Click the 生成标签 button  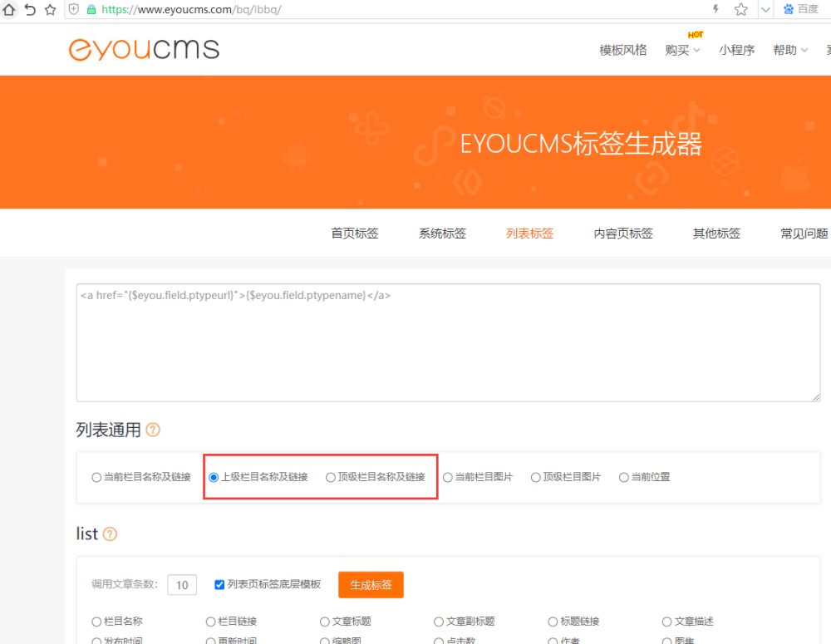tap(371, 585)
